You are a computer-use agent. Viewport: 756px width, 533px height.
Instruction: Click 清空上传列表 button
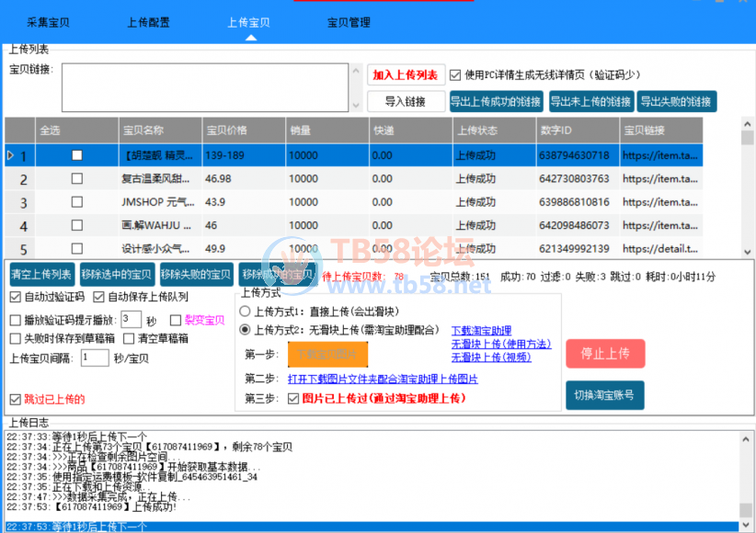(42, 275)
